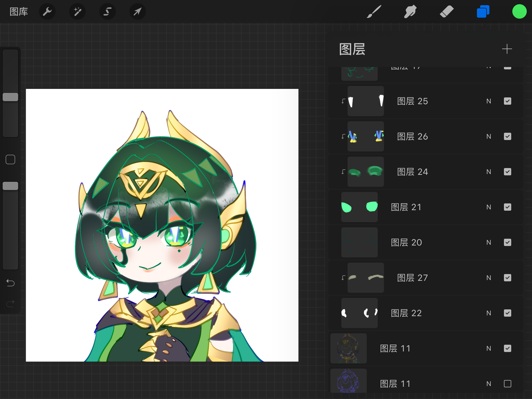Select the Brush tool
This screenshot has height=399, width=532.
click(x=374, y=12)
